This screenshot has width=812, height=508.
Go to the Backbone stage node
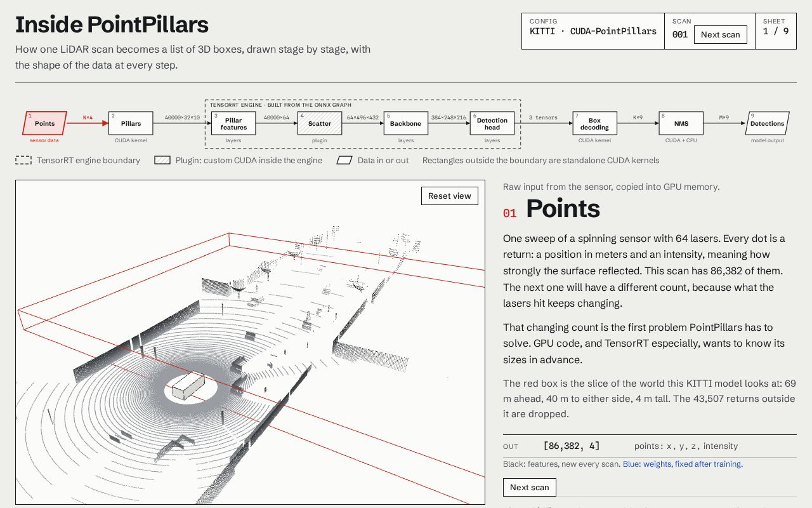click(405, 123)
